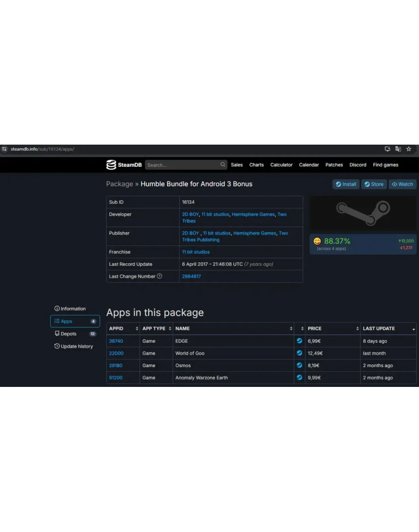Open the 2D BOY publisher link

point(190,233)
